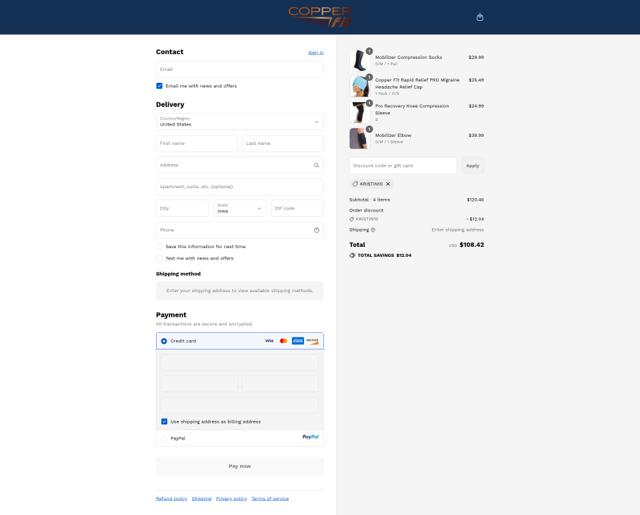Screen dimensions: 640x515
Task: Select the Credit card payment option
Action: [x=164, y=341]
